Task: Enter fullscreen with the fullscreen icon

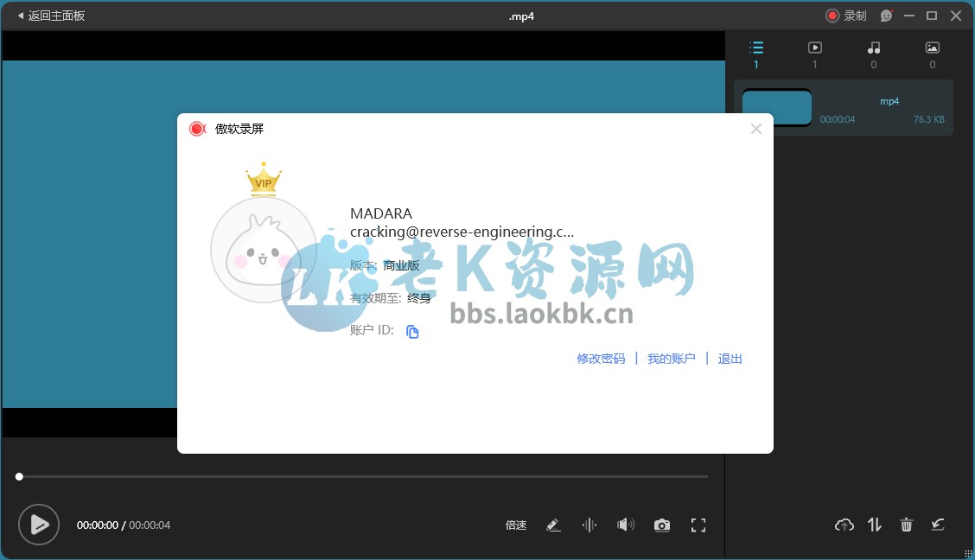Action: [x=698, y=525]
